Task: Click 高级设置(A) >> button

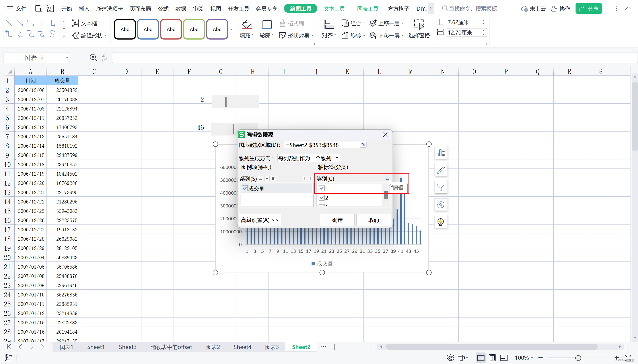Action: coord(260,220)
